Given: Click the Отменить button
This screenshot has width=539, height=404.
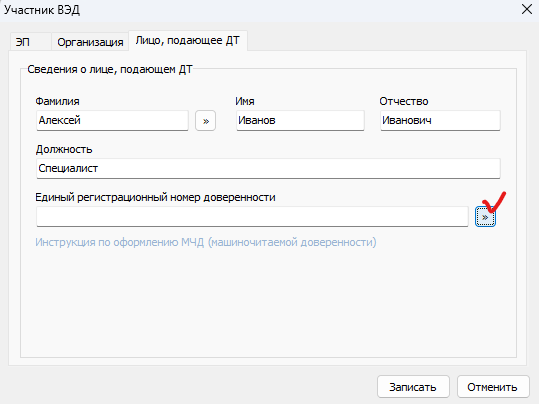Looking at the screenshot, I should [x=493, y=387].
